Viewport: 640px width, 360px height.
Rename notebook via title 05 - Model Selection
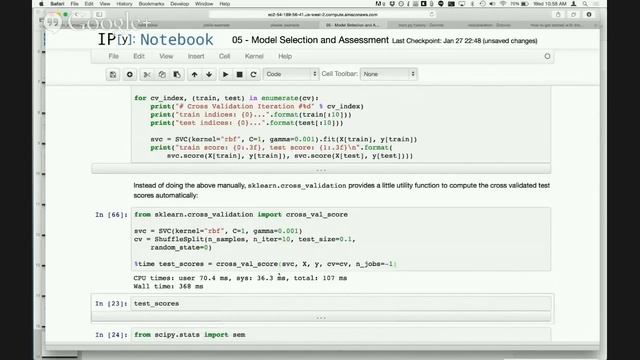pos(310,40)
